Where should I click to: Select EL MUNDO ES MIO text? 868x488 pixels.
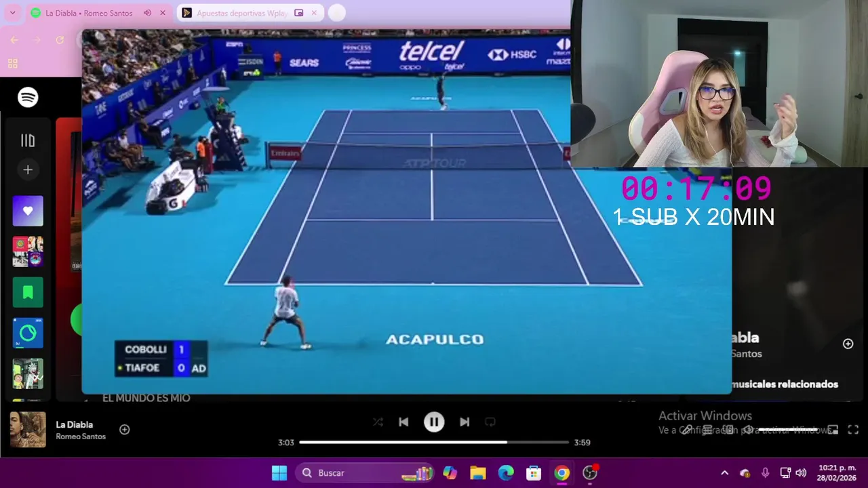pyautogui.click(x=146, y=398)
